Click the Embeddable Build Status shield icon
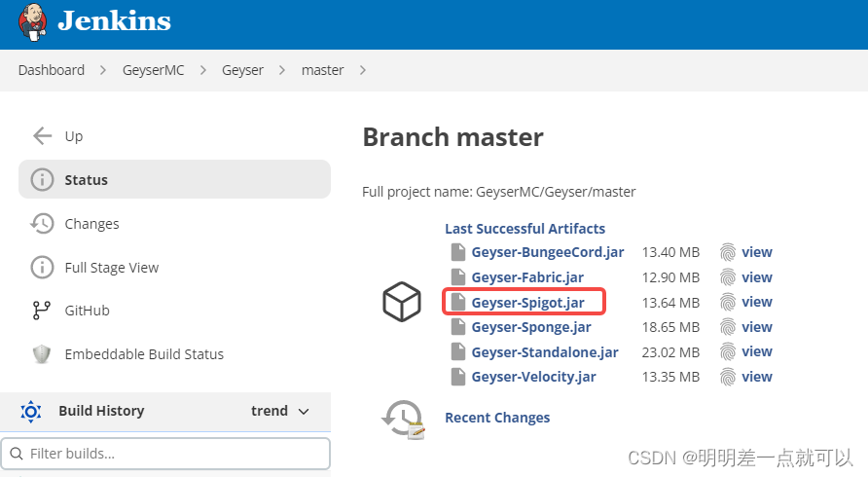Image resolution: width=868 pixels, height=477 pixels. [x=42, y=354]
